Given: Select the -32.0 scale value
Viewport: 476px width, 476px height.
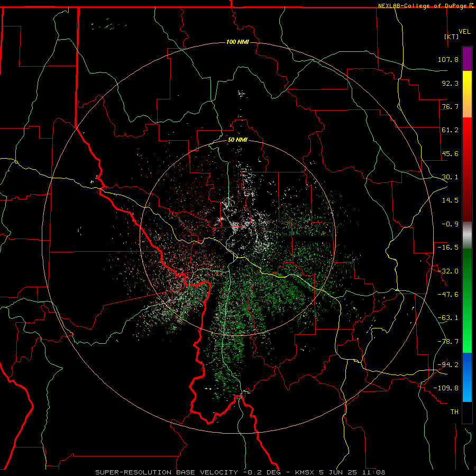Looking at the screenshot, I should (448, 271).
